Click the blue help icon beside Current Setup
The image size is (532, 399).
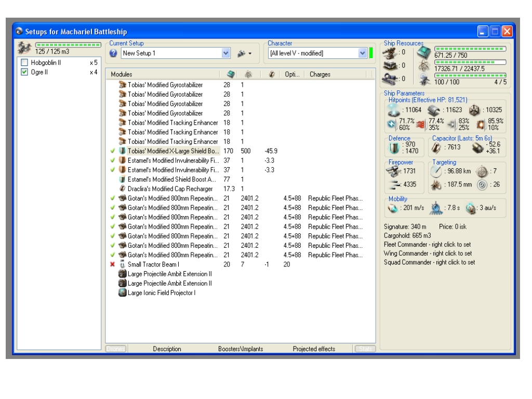(x=113, y=53)
